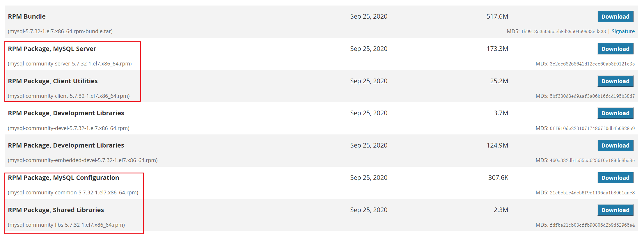Click the mysql-community-client rpm filename

tap(69, 96)
